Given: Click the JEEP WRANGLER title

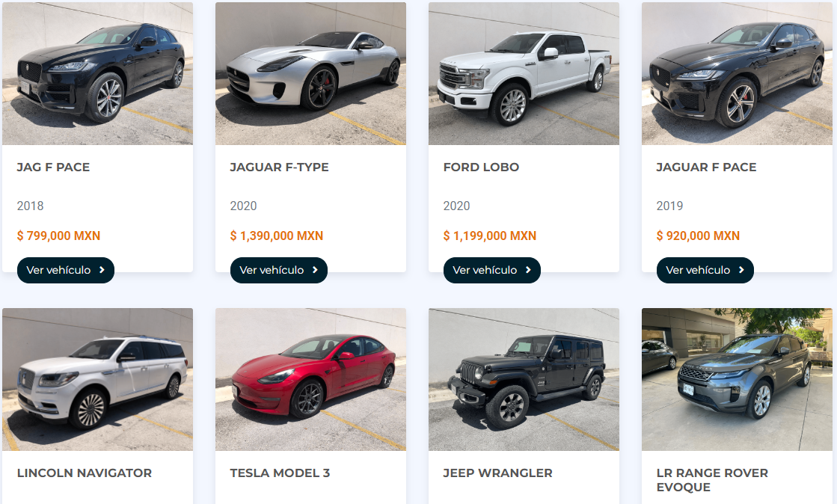Looking at the screenshot, I should click(497, 473).
